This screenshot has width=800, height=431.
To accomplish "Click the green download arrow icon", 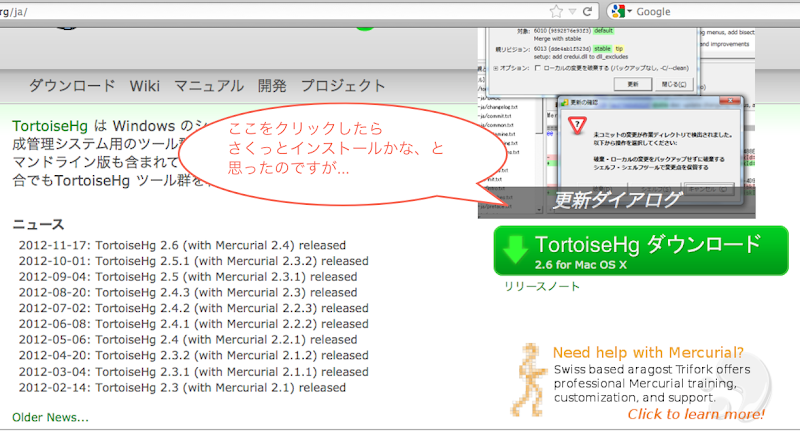I will 515,249.
